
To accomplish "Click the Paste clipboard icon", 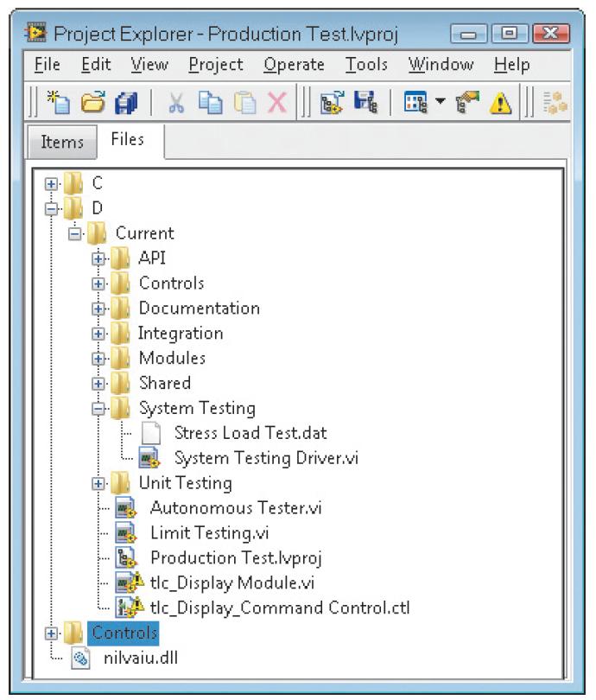I will (x=245, y=103).
